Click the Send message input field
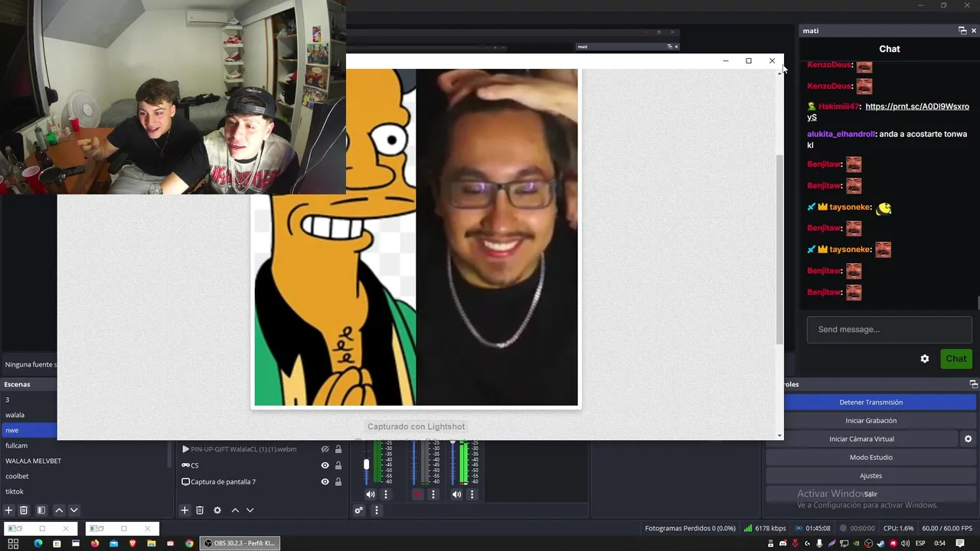The height and width of the screenshot is (551, 980). click(889, 330)
